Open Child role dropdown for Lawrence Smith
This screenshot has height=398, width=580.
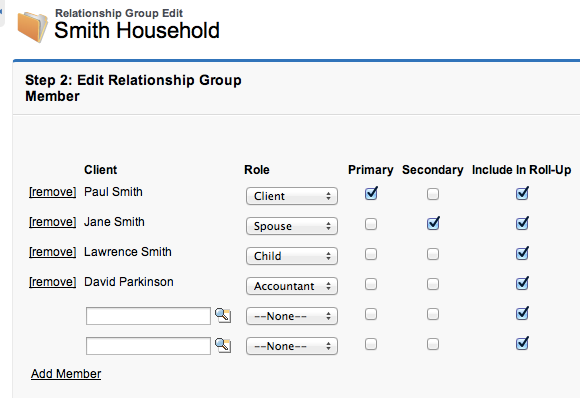(292, 256)
